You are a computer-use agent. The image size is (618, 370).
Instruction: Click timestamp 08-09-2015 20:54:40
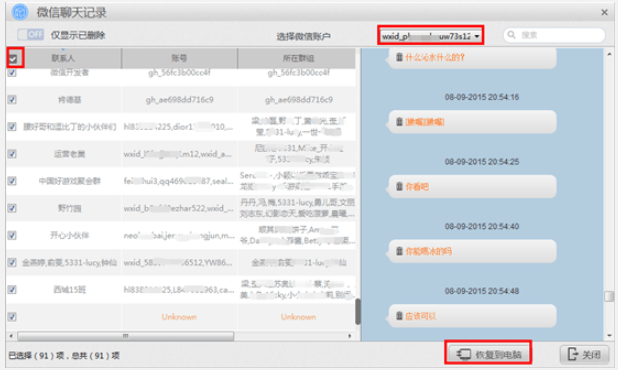coord(482,226)
